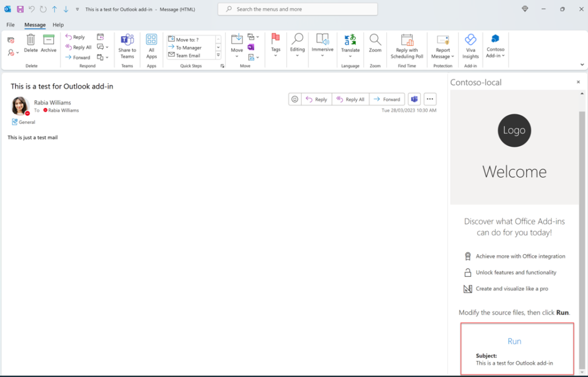Click inside the search bar at the top
Viewport: 588px width, 377px height.
point(297,9)
